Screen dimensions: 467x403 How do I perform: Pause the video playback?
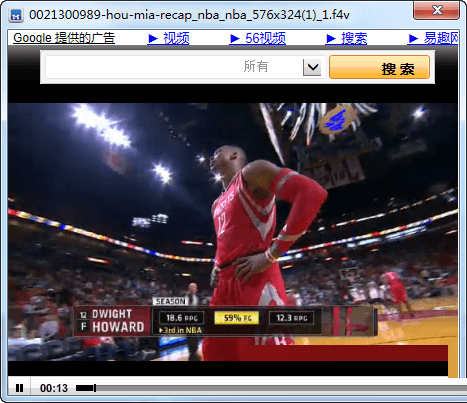[x=19, y=388]
